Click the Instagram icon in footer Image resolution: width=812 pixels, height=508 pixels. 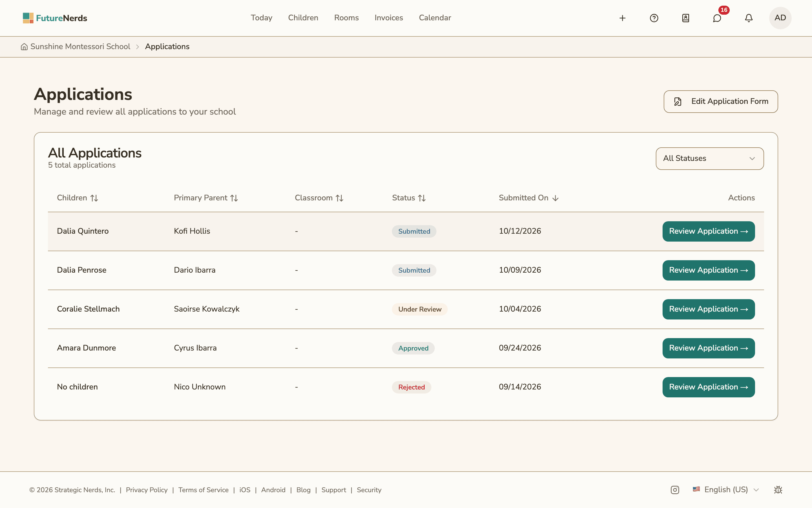(x=675, y=490)
